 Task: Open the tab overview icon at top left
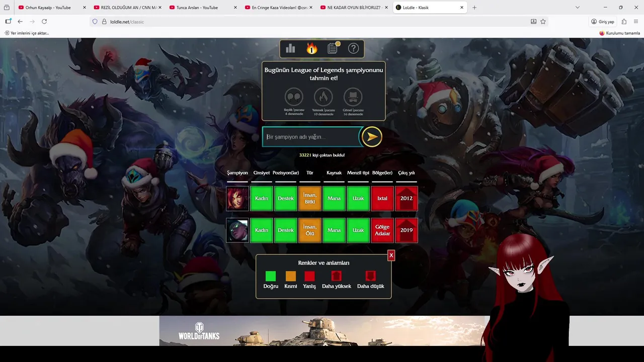point(7,8)
